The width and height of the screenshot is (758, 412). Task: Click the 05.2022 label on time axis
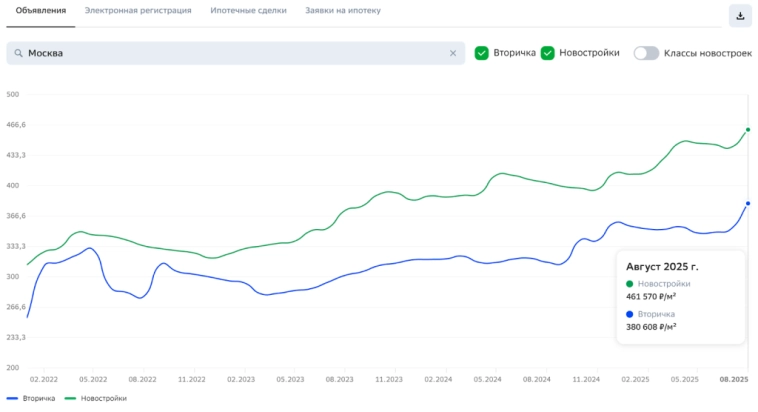93,380
